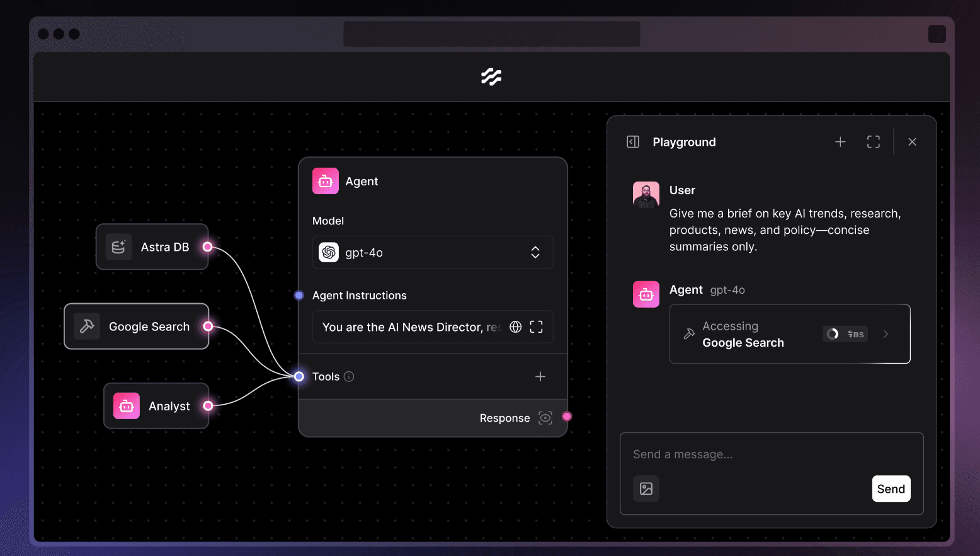The width and height of the screenshot is (980, 556).
Task: Click the Agent Response output port
Action: [x=567, y=416]
